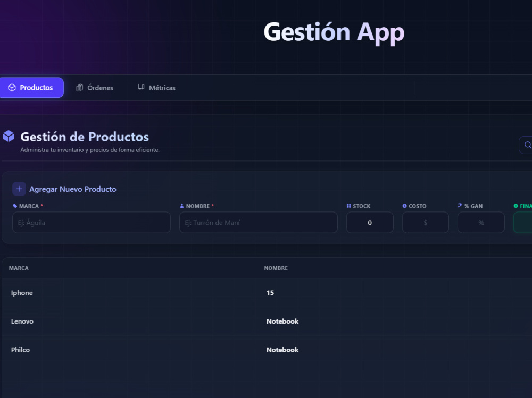The image size is (532, 398).
Task: Click the MARCA column header in the table
Action: (19, 268)
